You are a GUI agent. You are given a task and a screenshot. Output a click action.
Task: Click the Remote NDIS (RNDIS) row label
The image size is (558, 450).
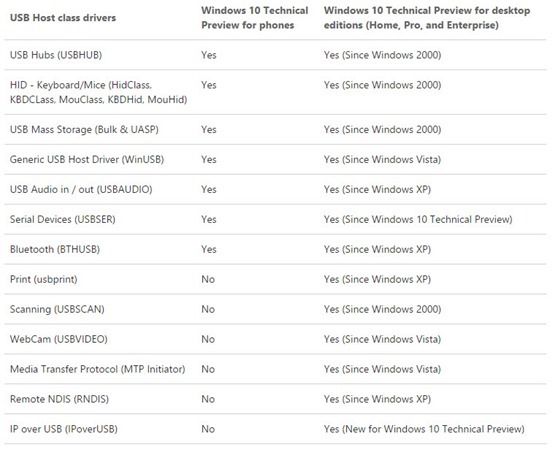coord(59,399)
